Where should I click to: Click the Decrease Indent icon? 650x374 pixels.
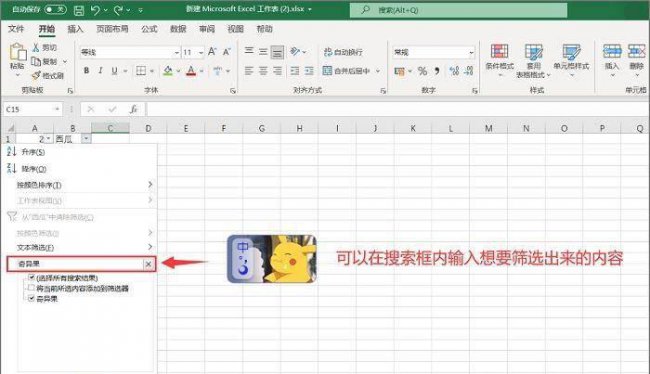click(x=295, y=71)
